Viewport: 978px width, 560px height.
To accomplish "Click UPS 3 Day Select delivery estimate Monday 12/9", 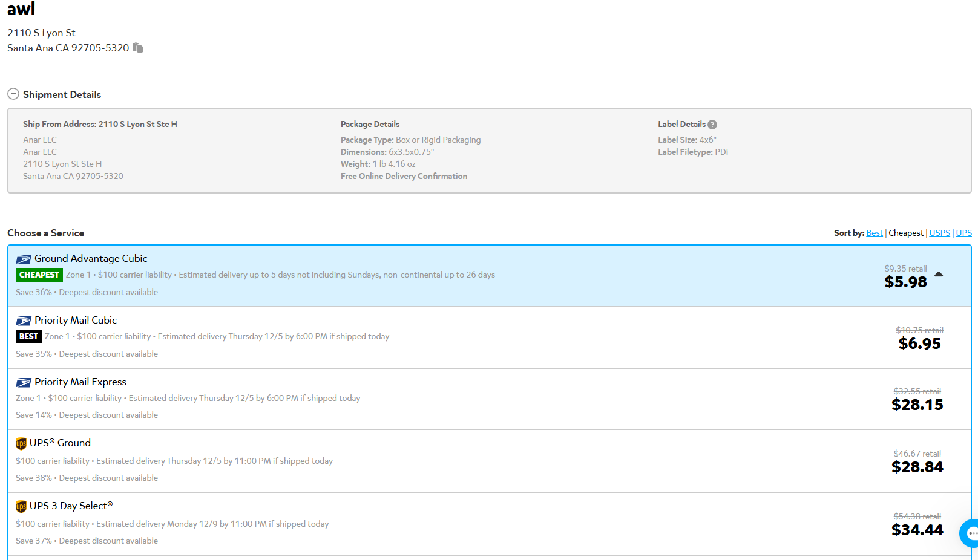I will tap(212, 524).
